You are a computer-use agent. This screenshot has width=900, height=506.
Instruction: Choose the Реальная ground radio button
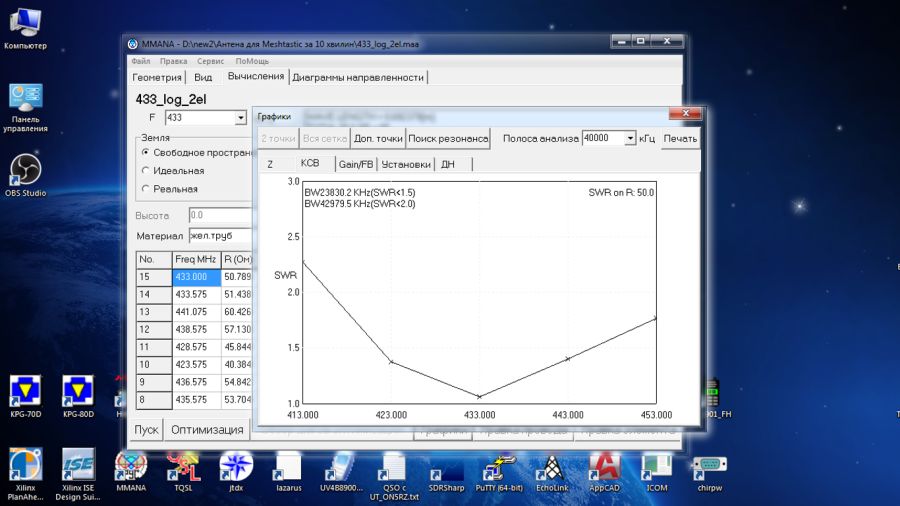[146, 188]
